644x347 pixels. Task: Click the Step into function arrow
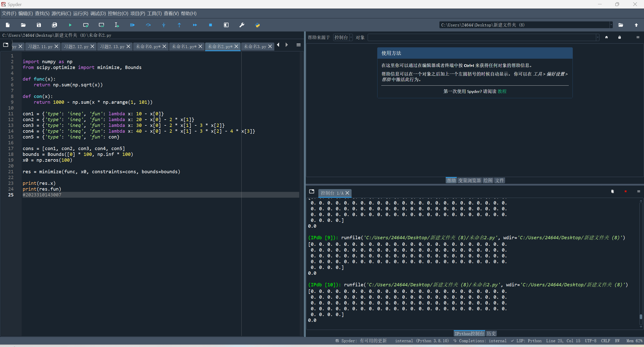(164, 25)
